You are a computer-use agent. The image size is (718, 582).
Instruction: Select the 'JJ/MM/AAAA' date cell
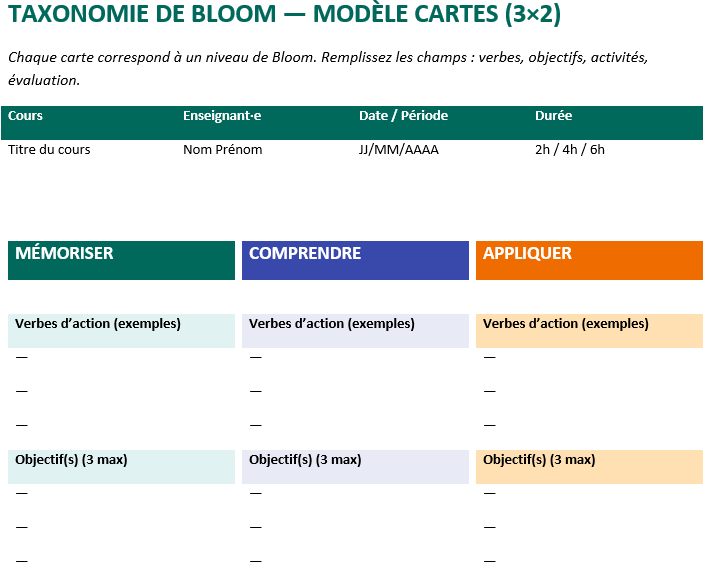(x=398, y=150)
